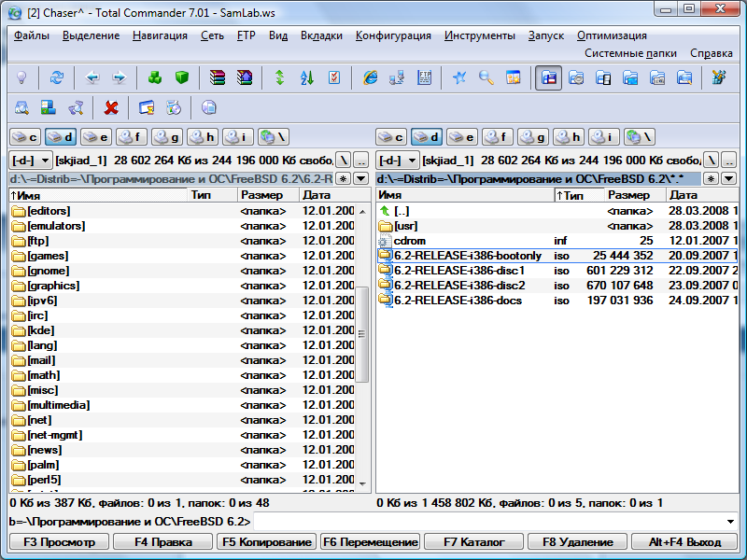Screen dimensions: 747x560
Task: Click the pack files stacked books icon
Action: 218,77
